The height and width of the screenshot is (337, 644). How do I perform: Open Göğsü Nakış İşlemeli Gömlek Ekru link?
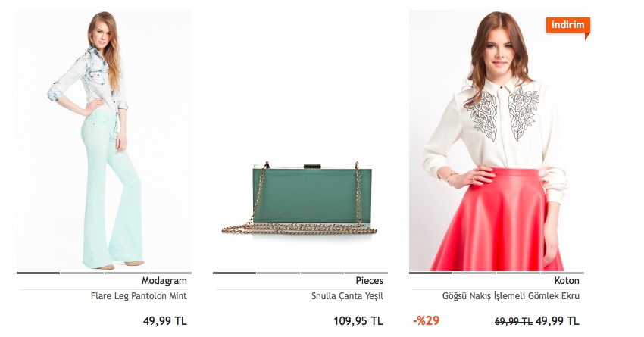[x=511, y=296]
